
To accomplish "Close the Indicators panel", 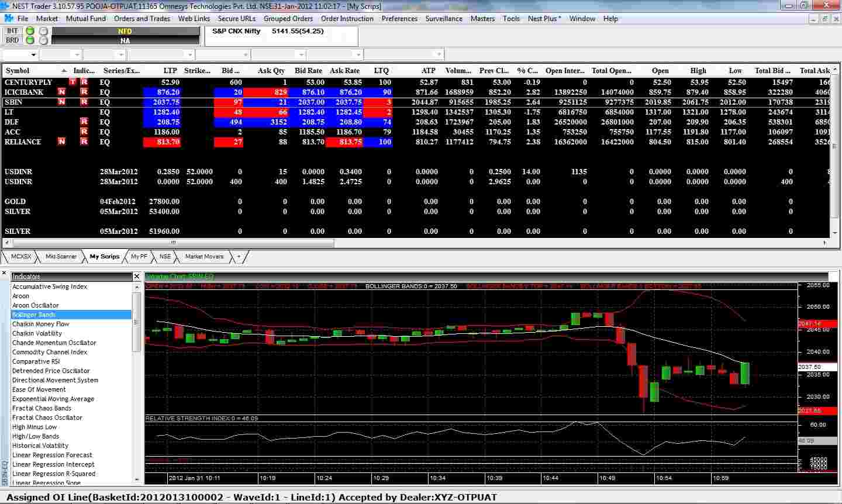I will point(137,276).
